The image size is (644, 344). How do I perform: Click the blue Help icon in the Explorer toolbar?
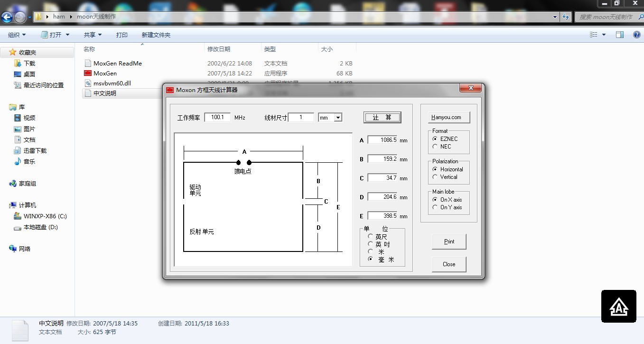[x=636, y=34]
